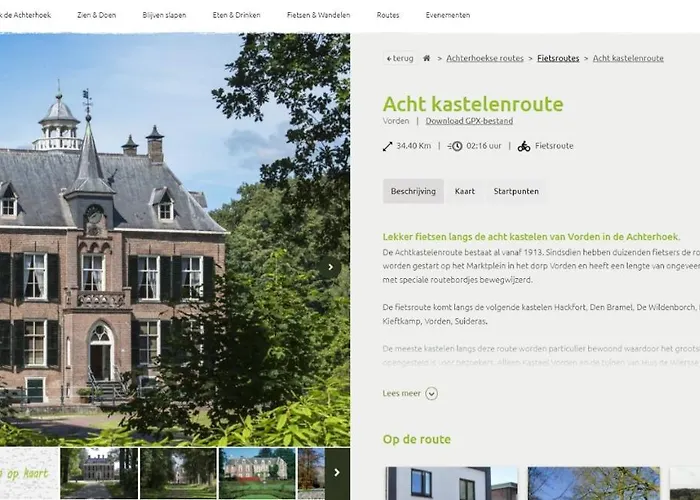The width and height of the screenshot is (700, 500).
Task: Download the GPX-bestand file
Action: tap(469, 121)
